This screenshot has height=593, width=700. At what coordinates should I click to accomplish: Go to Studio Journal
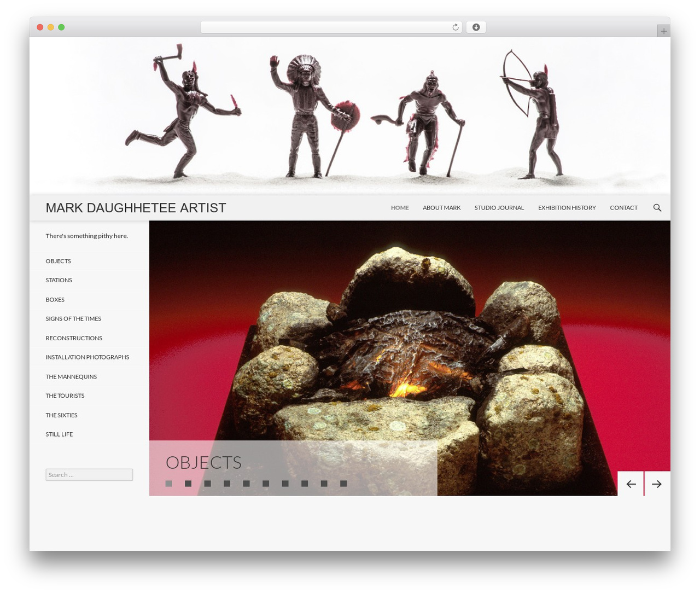click(499, 208)
